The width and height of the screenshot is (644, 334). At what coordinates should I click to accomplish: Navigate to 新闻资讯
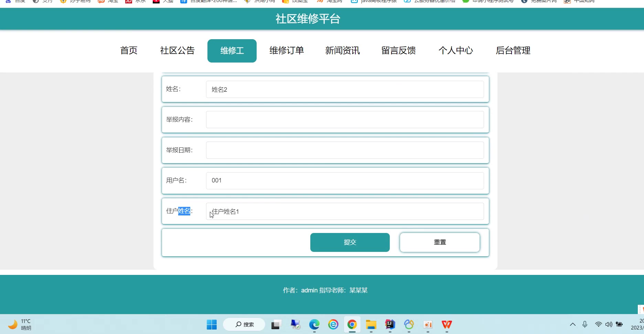(x=343, y=51)
